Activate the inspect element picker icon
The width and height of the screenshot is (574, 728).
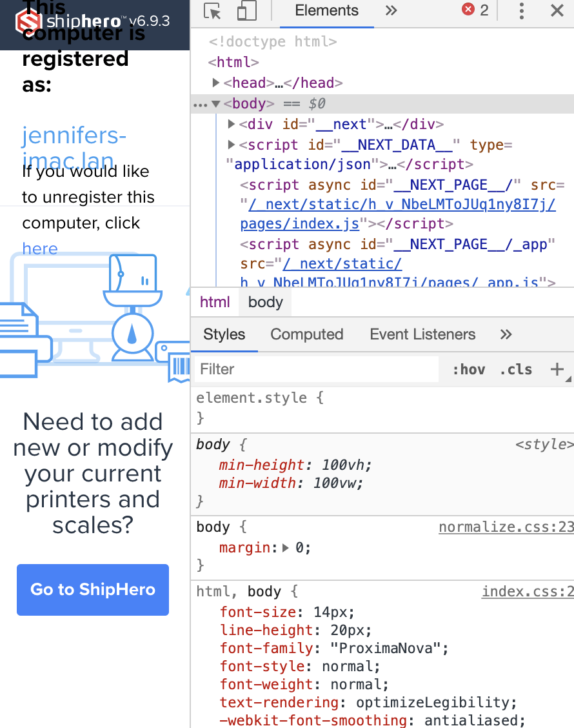(x=212, y=11)
